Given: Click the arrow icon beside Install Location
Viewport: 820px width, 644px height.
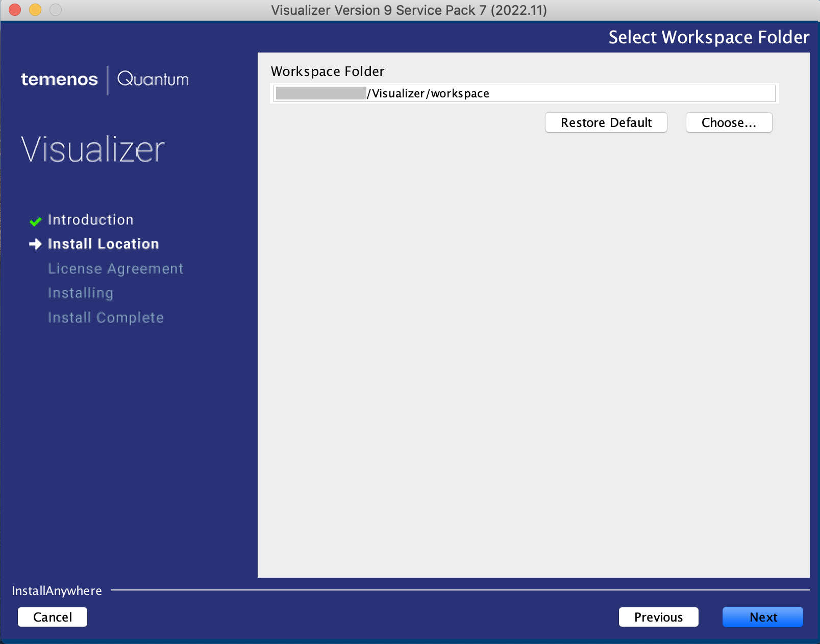Looking at the screenshot, I should click(x=35, y=245).
